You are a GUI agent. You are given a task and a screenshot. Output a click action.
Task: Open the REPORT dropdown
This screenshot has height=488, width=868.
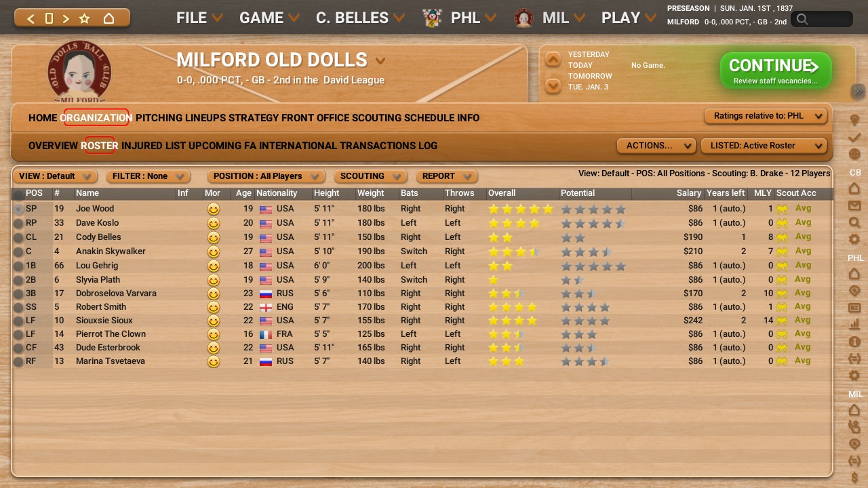(446, 176)
